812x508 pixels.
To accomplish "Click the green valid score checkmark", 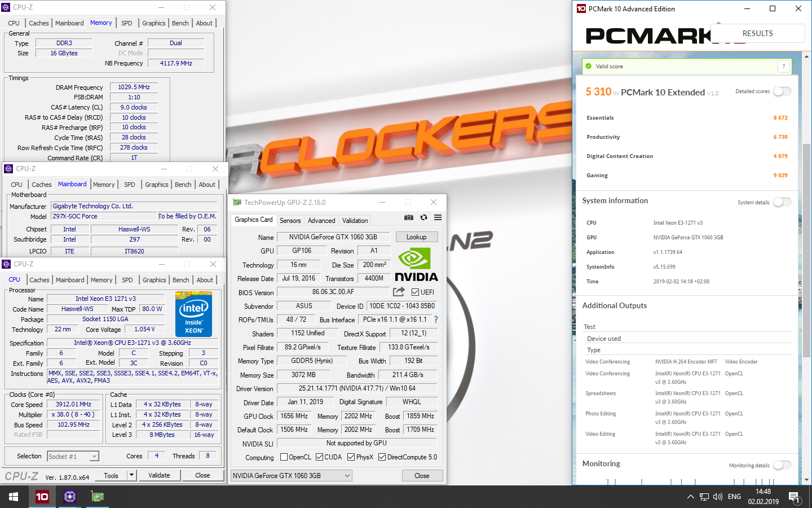I will pyautogui.click(x=589, y=66).
